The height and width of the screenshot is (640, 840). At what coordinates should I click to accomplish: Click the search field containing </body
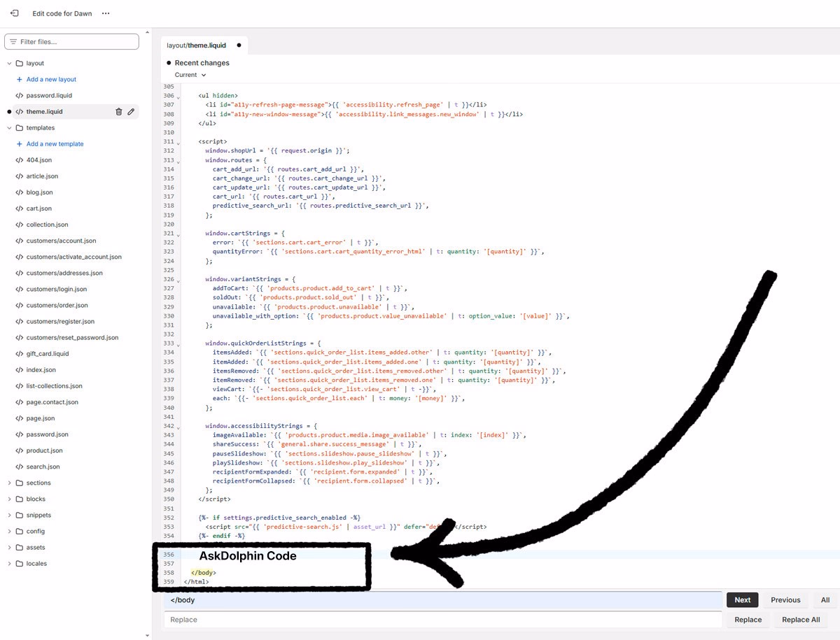pyautogui.click(x=442, y=599)
